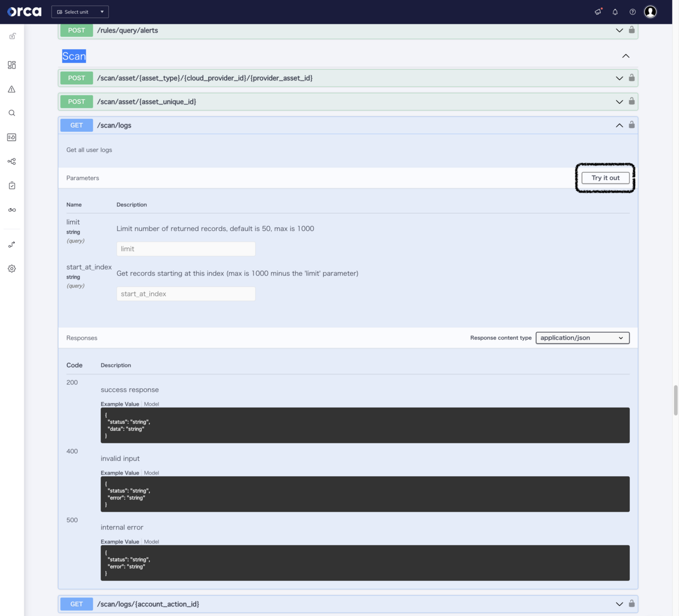Click inside the limit parameter input field

click(x=186, y=249)
